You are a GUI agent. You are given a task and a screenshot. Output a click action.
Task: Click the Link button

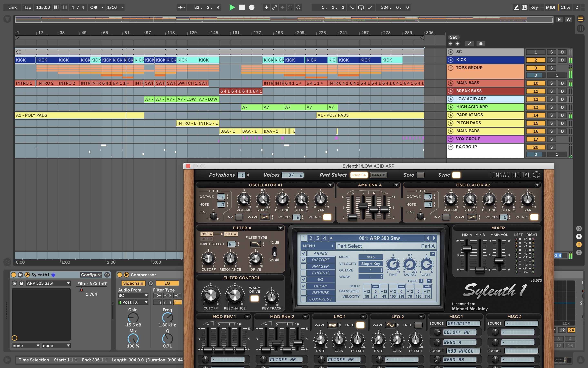click(x=12, y=7)
